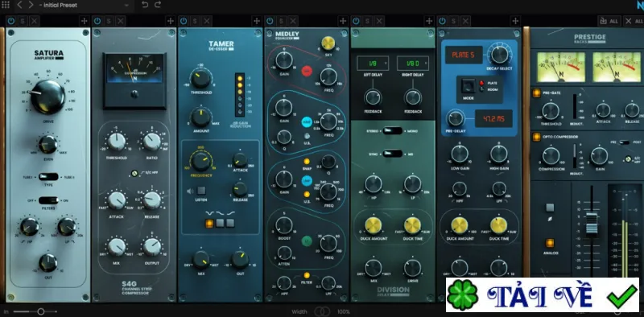This screenshot has height=317, width=644.
Task: Select the first lit filter shape in Tamer
Action: [209, 223]
